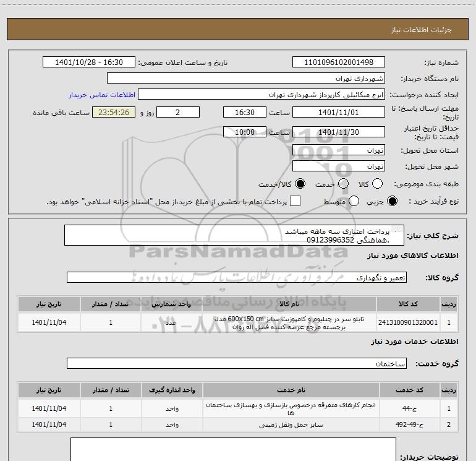Click the ایجاد کننده درخواست field

(x=261, y=95)
